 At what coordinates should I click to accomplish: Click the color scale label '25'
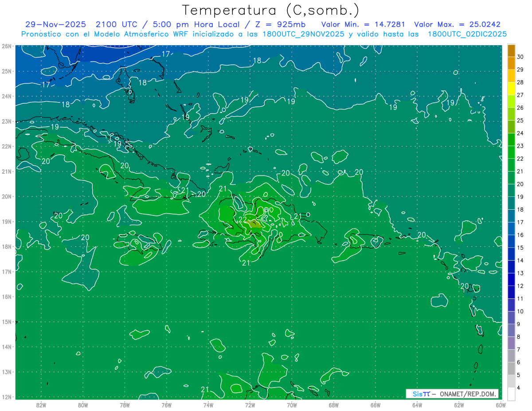(520, 120)
